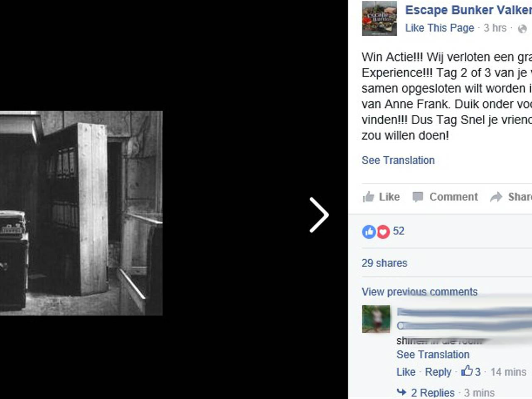Open Escape Bunker Valkenburg page name
This screenshot has height=399, width=532.
pos(468,10)
